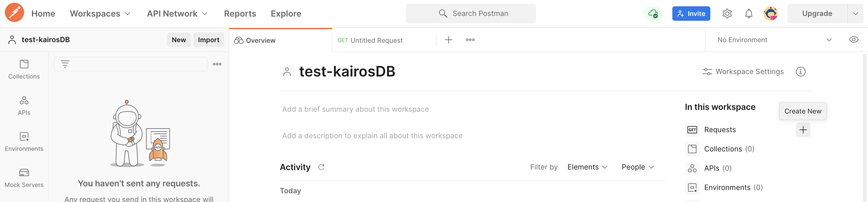This screenshot has height=202, width=868.
Task: Click the Invite button
Action: (x=691, y=14)
